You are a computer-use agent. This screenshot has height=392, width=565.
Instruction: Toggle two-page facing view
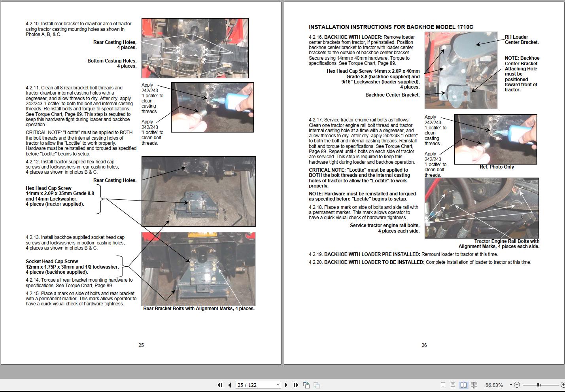tap(463, 385)
